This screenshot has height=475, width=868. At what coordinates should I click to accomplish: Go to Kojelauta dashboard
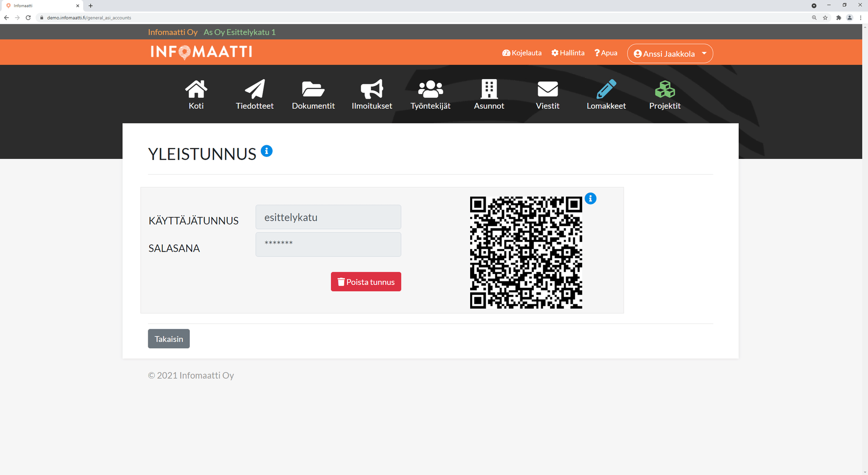(x=522, y=53)
